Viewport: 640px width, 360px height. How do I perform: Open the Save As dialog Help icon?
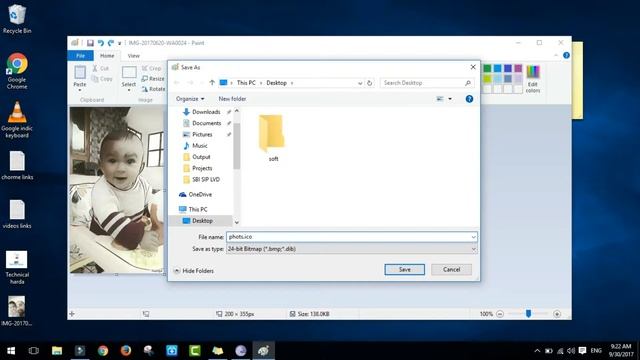click(469, 99)
